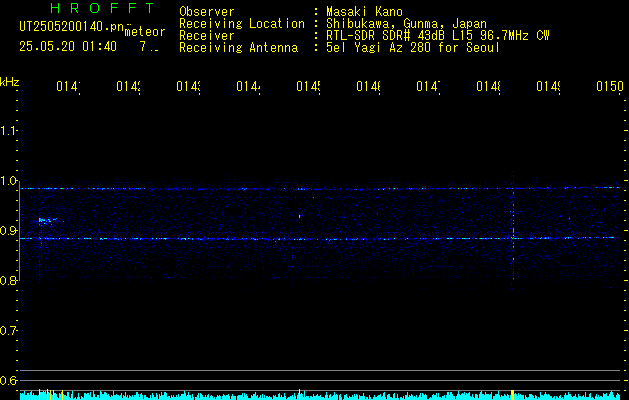Click the date 25.05.20 01:40 text

68,47
